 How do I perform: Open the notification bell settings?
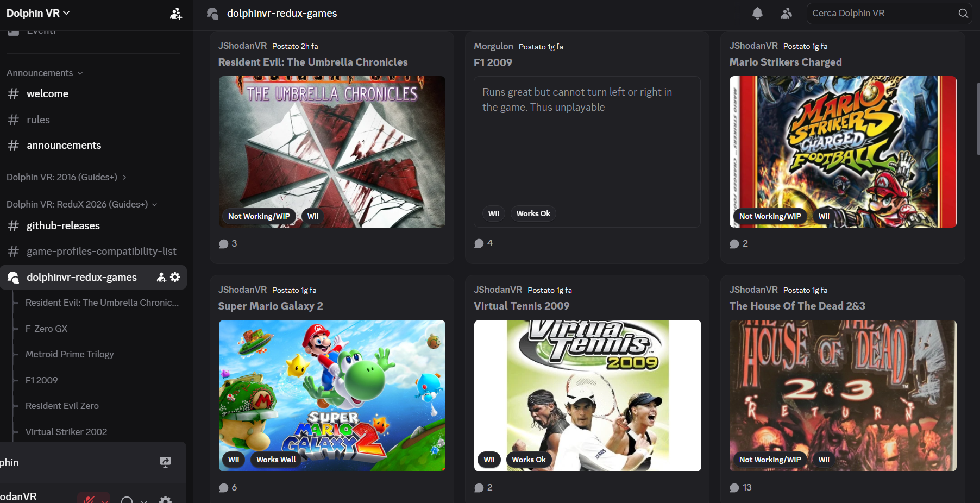(x=757, y=14)
